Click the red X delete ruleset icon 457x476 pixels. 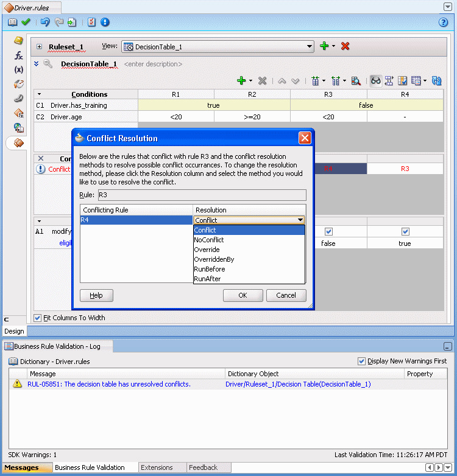(x=345, y=46)
